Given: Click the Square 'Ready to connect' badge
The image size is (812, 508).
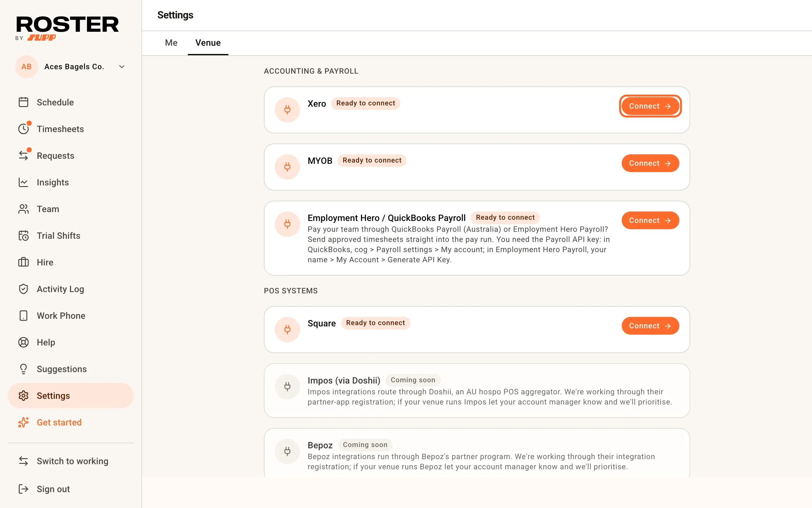Looking at the screenshot, I should (x=376, y=323).
